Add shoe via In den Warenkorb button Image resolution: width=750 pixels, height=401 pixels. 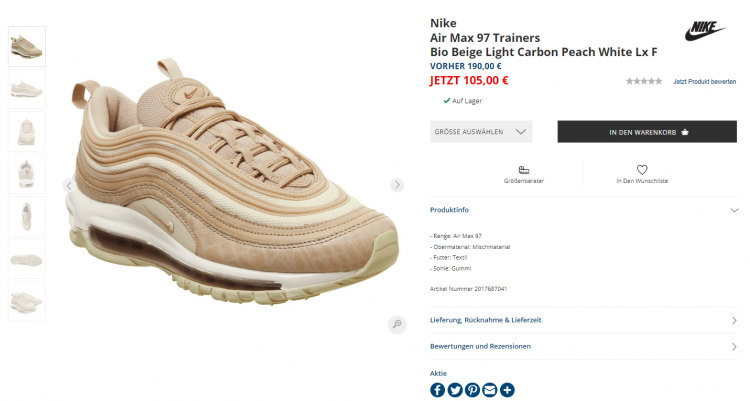[647, 132]
